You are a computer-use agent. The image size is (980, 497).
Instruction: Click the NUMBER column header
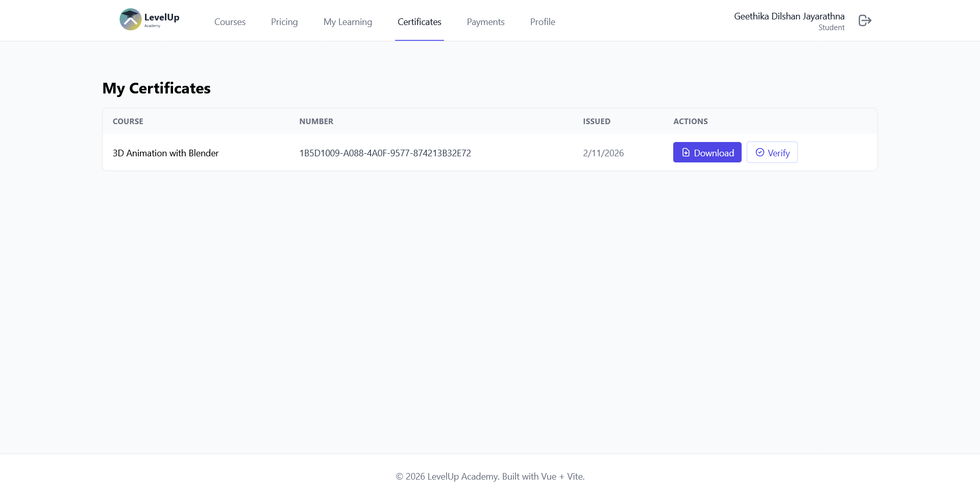316,122
